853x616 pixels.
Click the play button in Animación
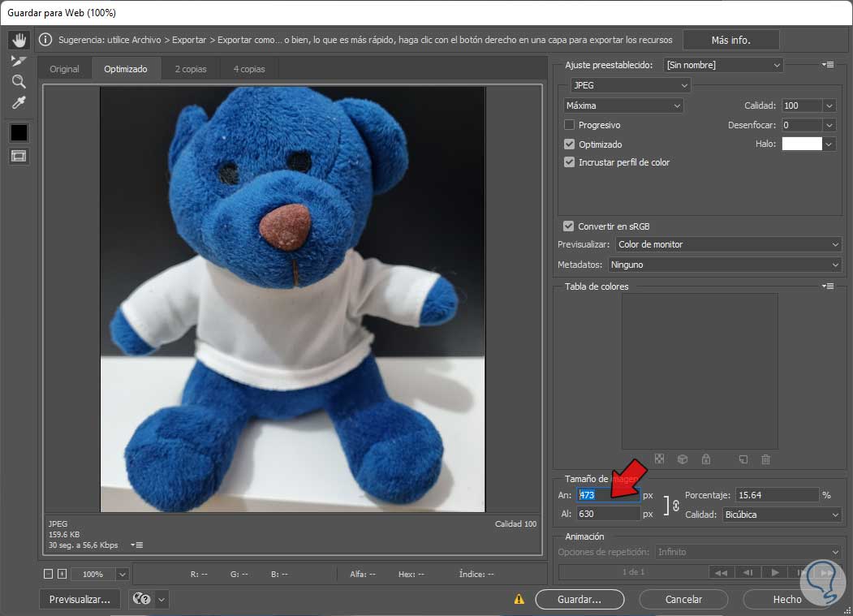pos(775,572)
